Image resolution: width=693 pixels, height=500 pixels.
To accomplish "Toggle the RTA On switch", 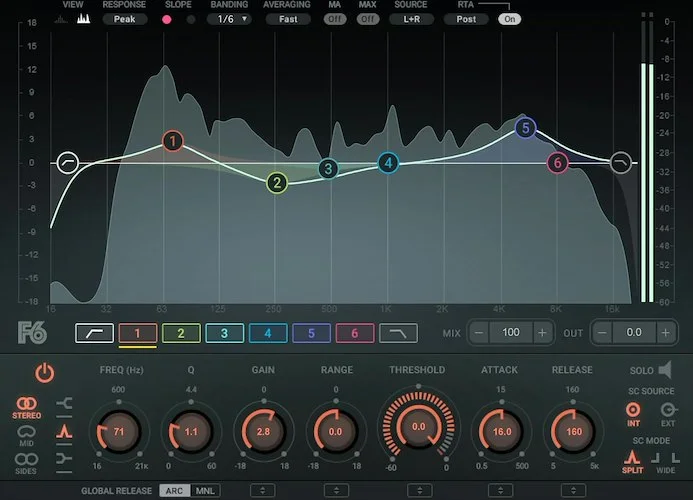I will pyautogui.click(x=510, y=19).
